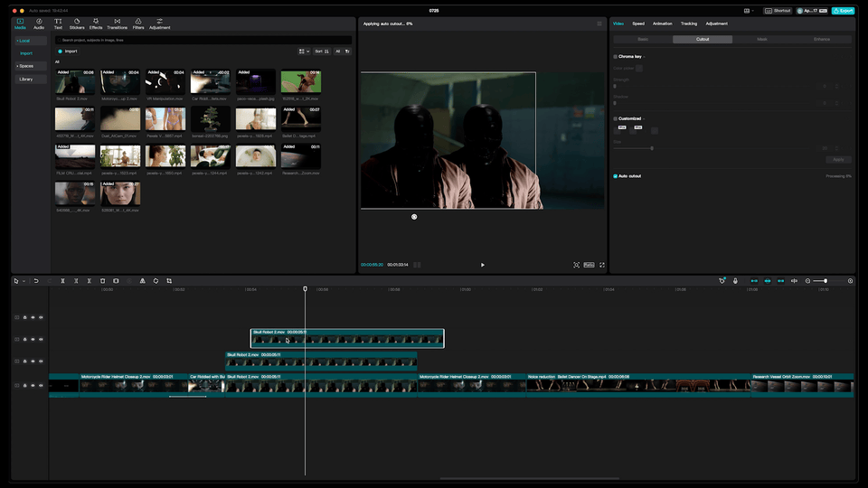Click the fullscreen preview icon

pyautogui.click(x=602, y=265)
